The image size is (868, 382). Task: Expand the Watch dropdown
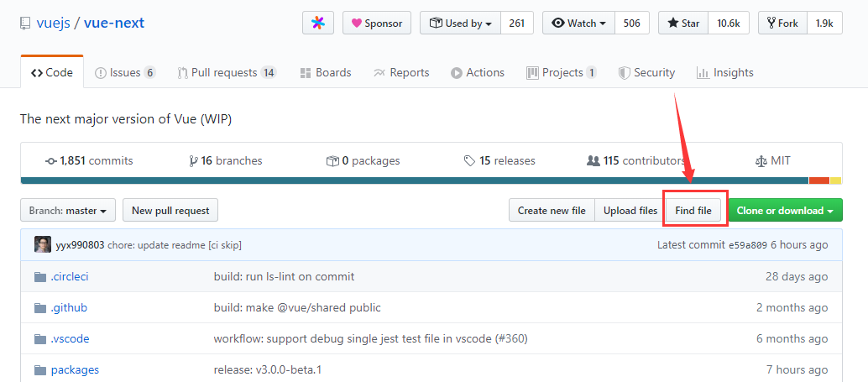[x=578, y=24]
